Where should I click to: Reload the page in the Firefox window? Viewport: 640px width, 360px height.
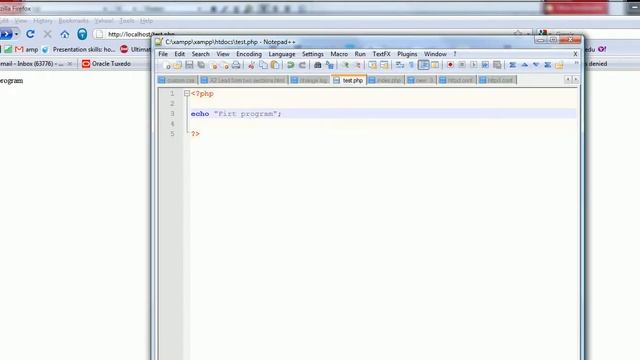30,34
